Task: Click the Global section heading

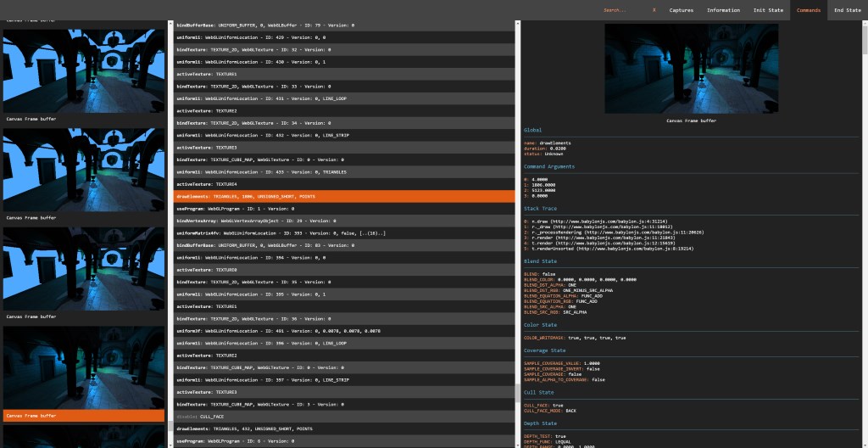Action: pyautogui.click(x=532, y=131)
